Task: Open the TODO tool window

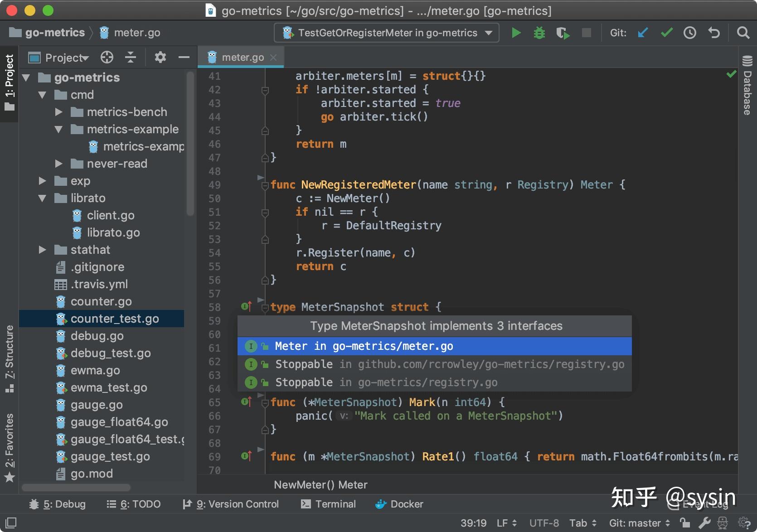Action: point(133,504)
